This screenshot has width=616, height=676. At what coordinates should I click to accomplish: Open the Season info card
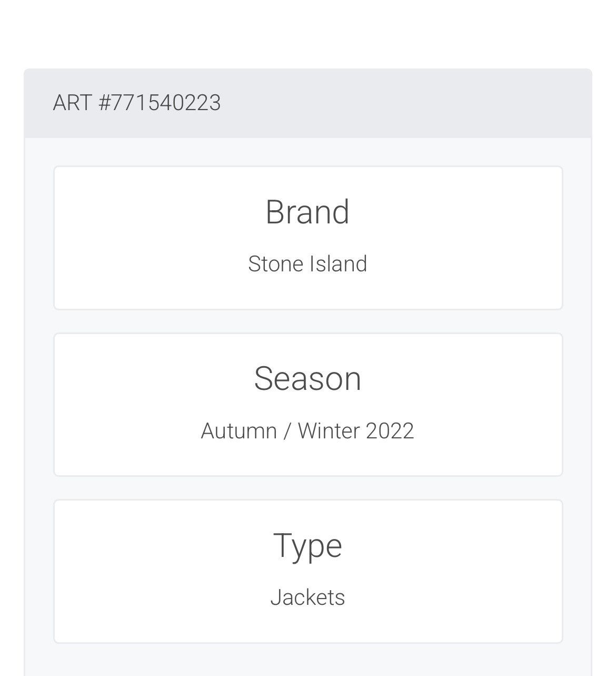click(x=308, y=405)
